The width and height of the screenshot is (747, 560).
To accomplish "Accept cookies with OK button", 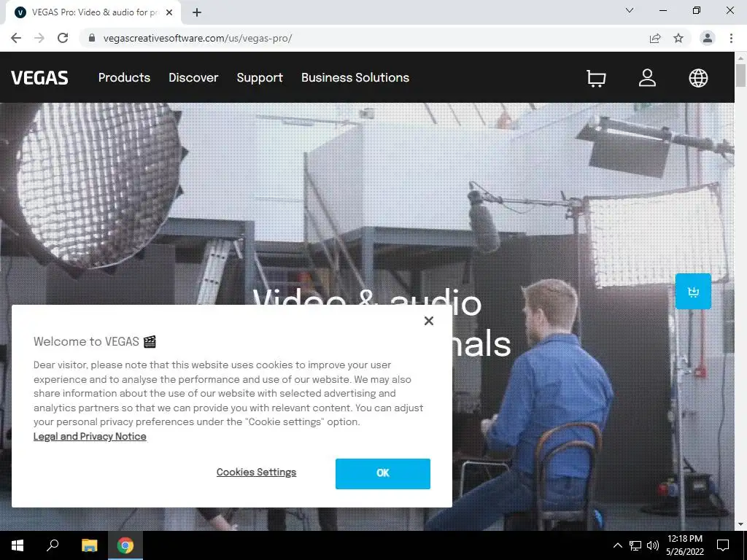I will coord(382,473).
